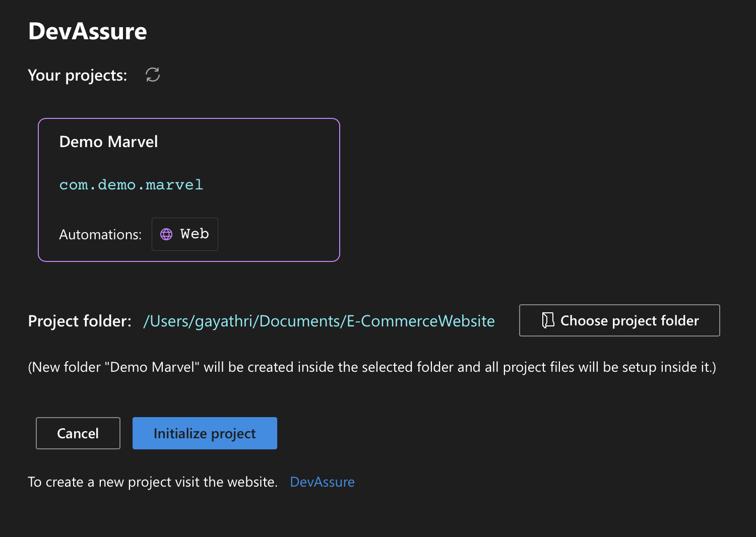
Task: Click the Automations label in the card
Action: coord(100,234)
